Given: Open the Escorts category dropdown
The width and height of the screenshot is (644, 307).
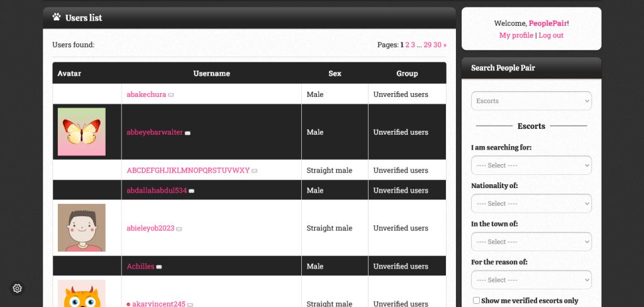Looking at the screenshot, I should click(x=531, y=101).
